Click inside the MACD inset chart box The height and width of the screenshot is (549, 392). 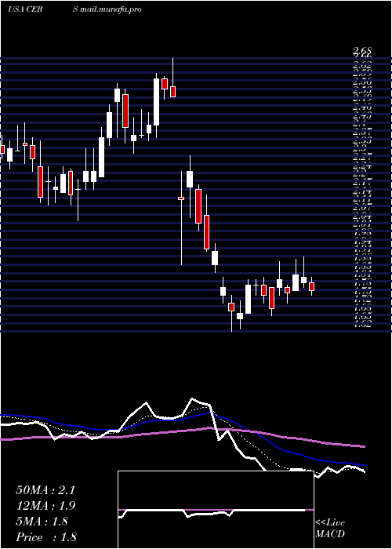(216, 510)
